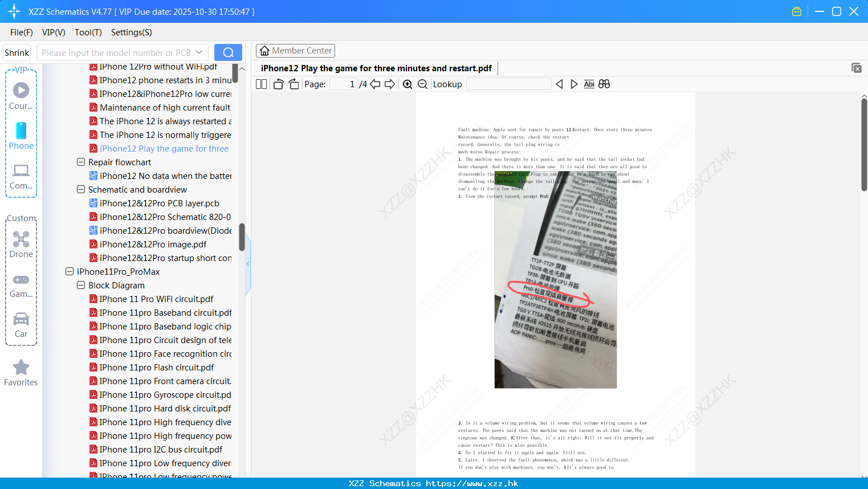The height and width of the screenshot is (489, 868).
Task: Find previous lookup match triangle
Action: click(559, 84)
